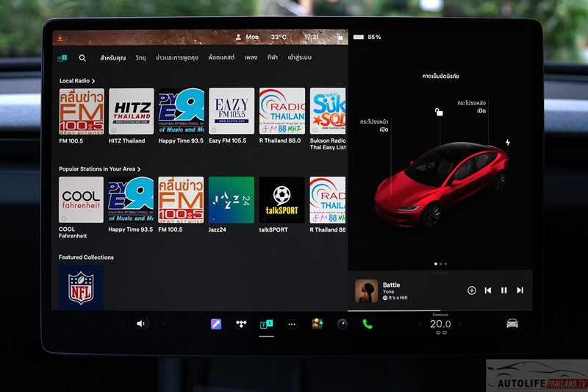Open front trunk with กระโปรงหน้า เปิด

click(374, 126)
